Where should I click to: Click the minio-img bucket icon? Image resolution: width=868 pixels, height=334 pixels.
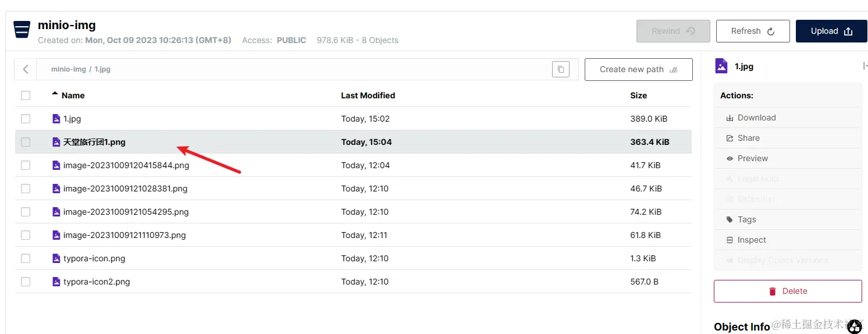point(22,29)
